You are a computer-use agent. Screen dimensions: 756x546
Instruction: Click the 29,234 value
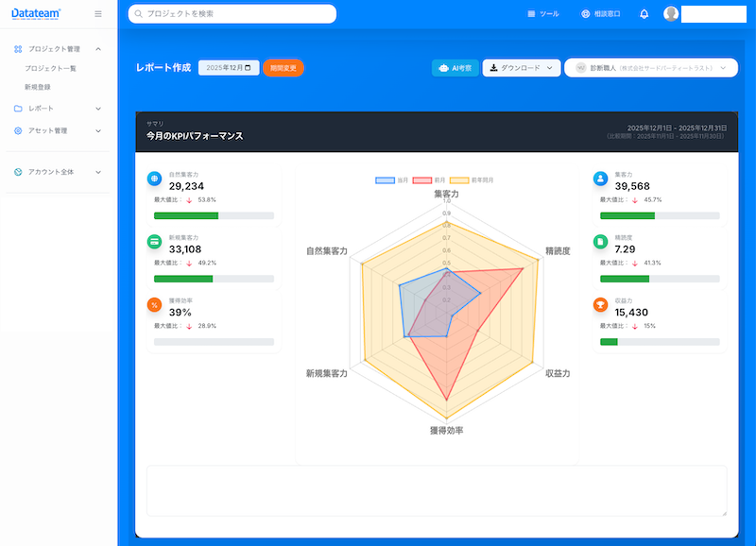[x=186, y=186]
